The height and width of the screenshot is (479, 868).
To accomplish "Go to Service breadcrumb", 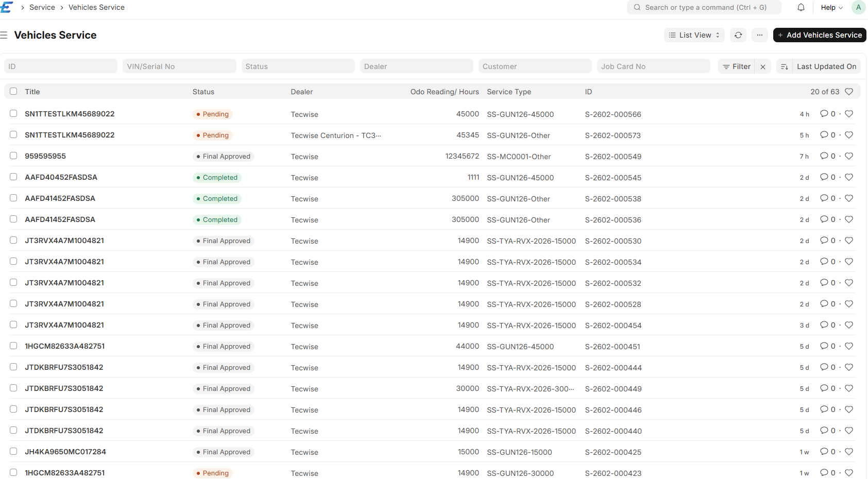I will point(42,7).
